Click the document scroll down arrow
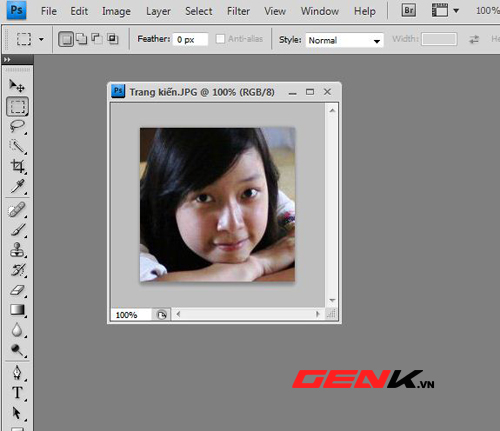 pos(332,300)
